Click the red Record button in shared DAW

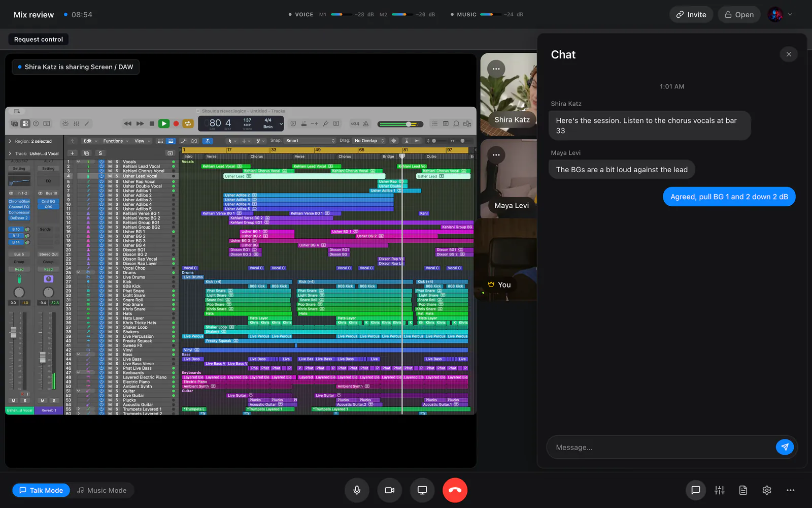coord(176,123)
